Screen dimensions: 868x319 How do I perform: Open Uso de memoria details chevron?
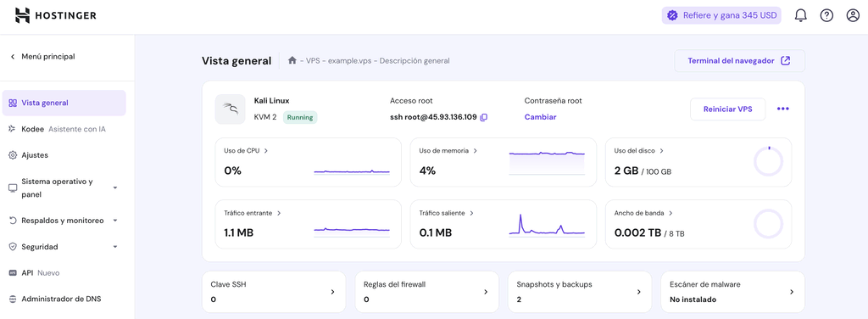click(x=476, y=151)
